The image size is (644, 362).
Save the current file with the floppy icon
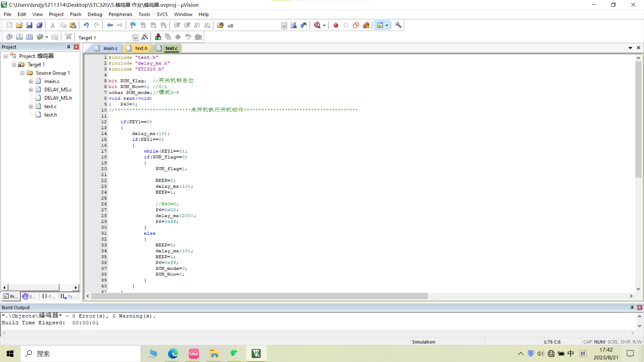click(x=29, y=25)
